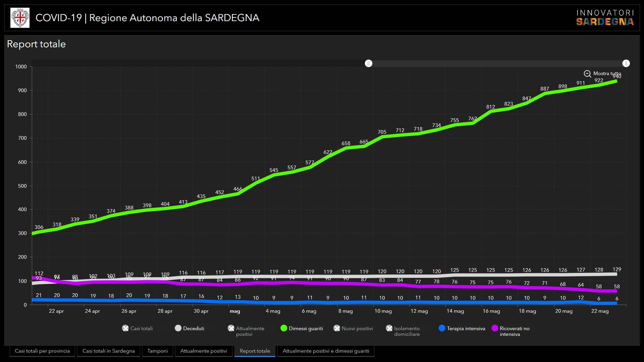Click the right handle of range scrollbar
This screenshot has width=644, height=362.
626,63
